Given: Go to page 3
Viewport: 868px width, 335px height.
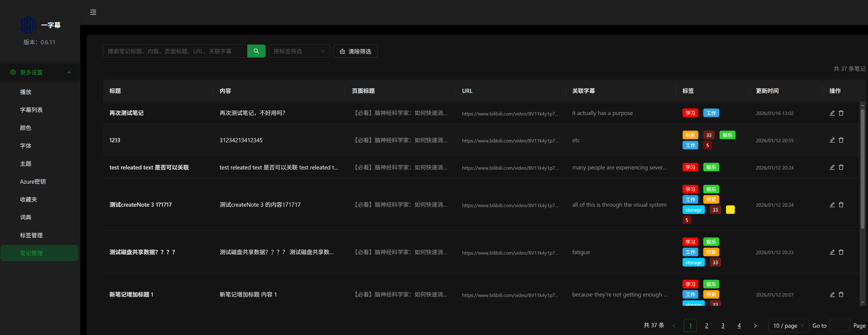Looking at the screenshot, I should pos(723,325).
